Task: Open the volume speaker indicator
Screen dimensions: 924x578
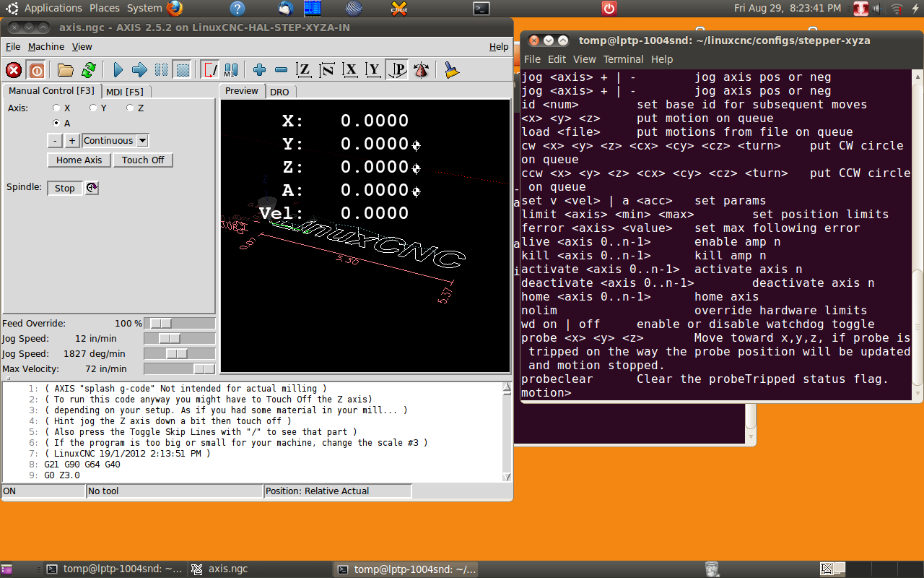Action: click(x=879, y=9)
